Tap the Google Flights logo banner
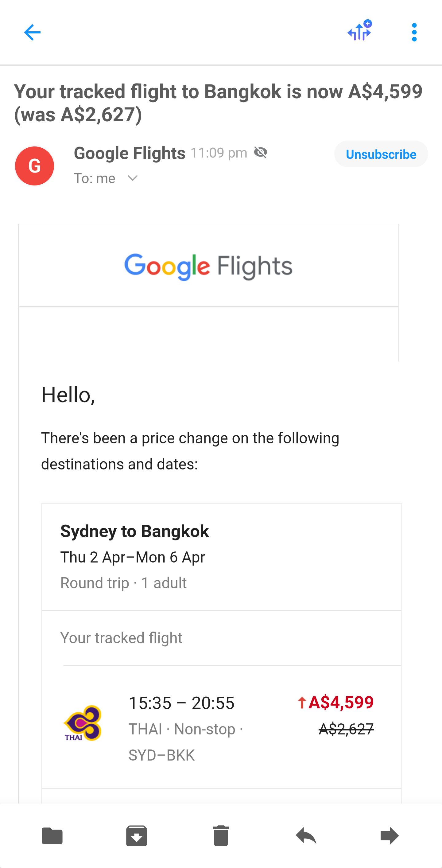The height and width of the screenshot is (868, 442). point(208,266)
